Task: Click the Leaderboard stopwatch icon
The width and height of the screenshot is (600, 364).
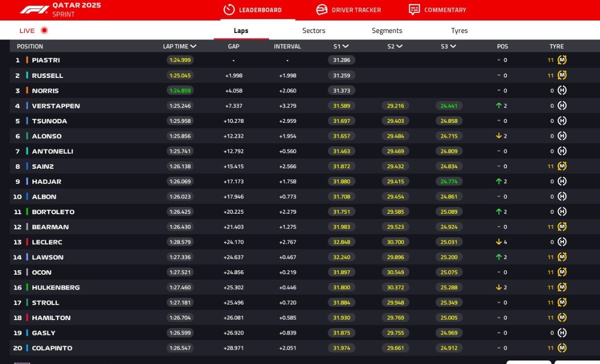Action: (229, 9)
